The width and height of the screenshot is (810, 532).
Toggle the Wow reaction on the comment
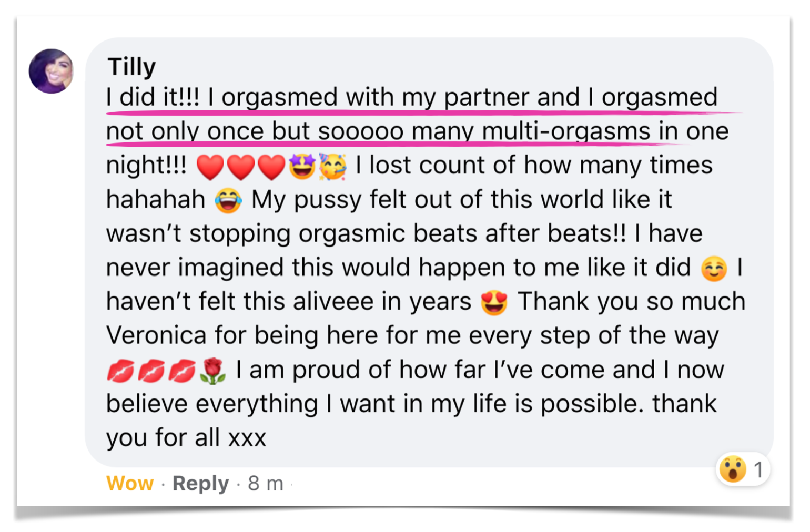pyautogui.click(x=130, y=483)
